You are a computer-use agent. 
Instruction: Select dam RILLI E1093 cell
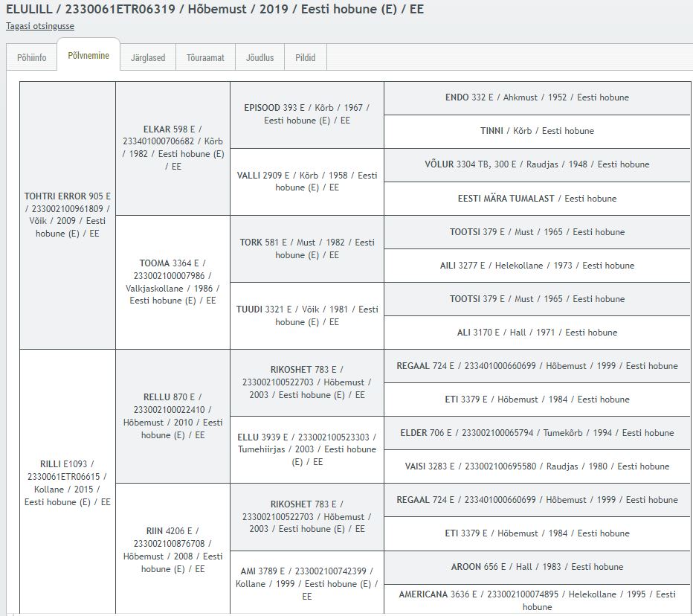point(68,482)
